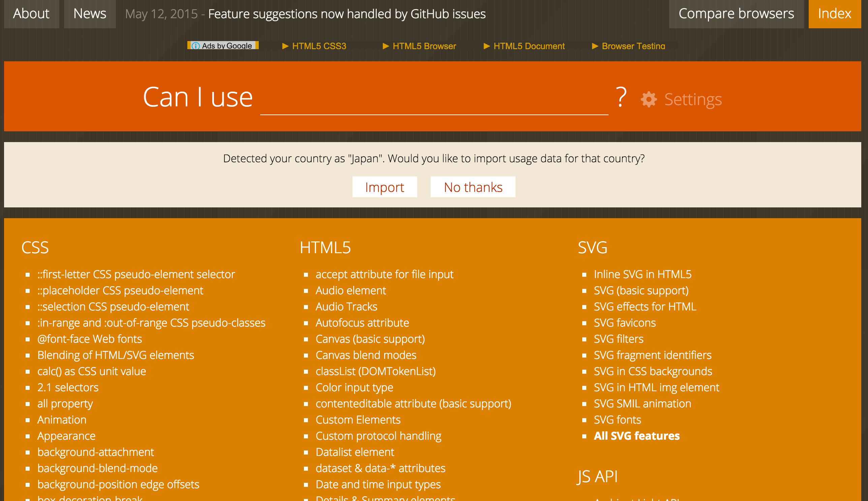Image resolution: width=868 pixels, height=501 pixels.
Task: Open the Browser Testing ad link
Action: 633,46
